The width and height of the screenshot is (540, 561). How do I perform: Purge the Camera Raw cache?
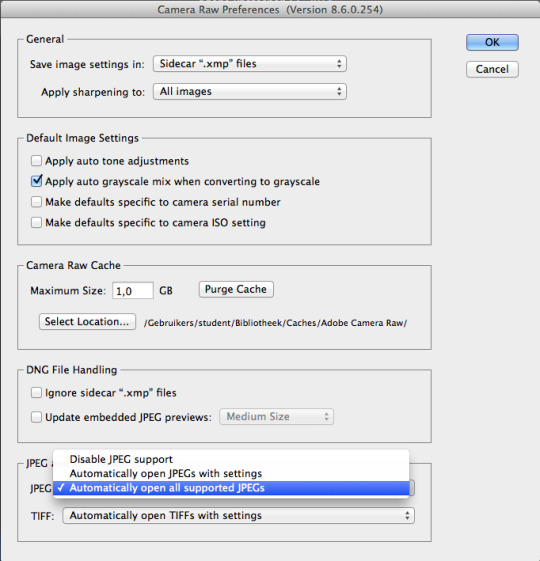(x=236, y=289)
